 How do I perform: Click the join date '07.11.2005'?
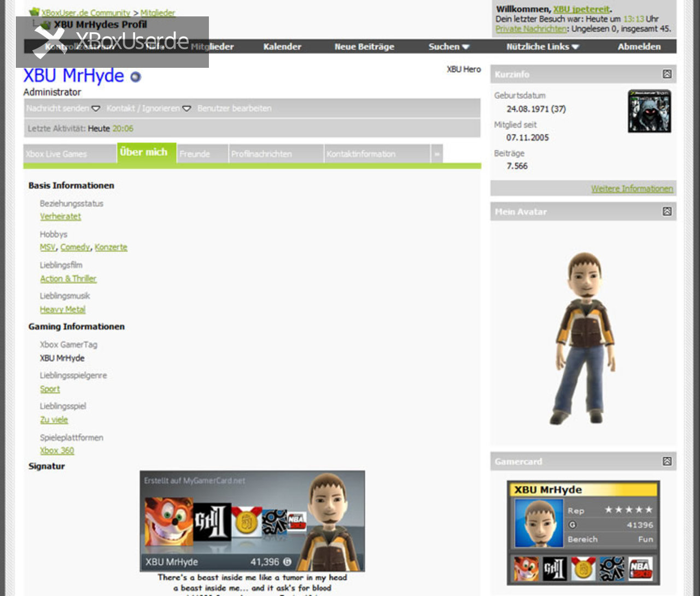527,138
